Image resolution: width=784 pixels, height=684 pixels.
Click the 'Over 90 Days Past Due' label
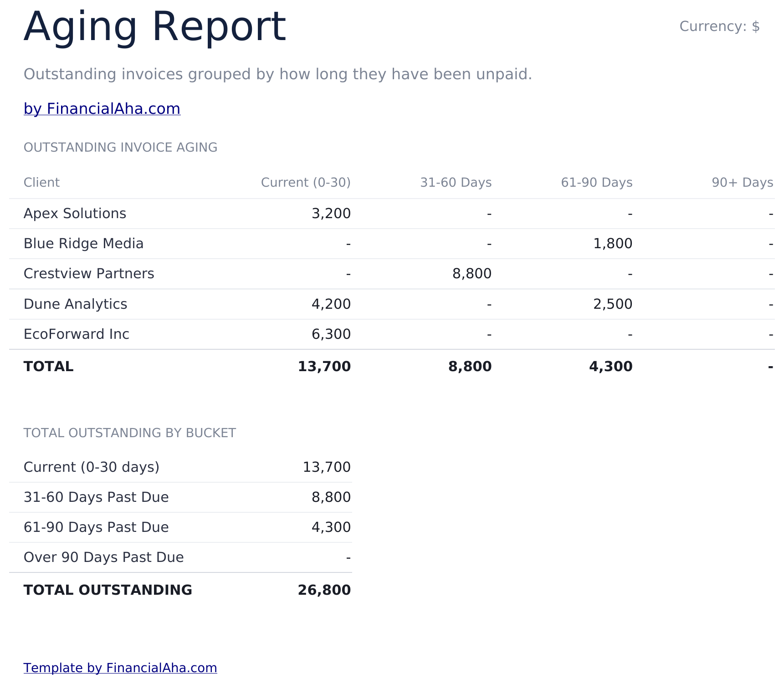(x=104, y=557)
